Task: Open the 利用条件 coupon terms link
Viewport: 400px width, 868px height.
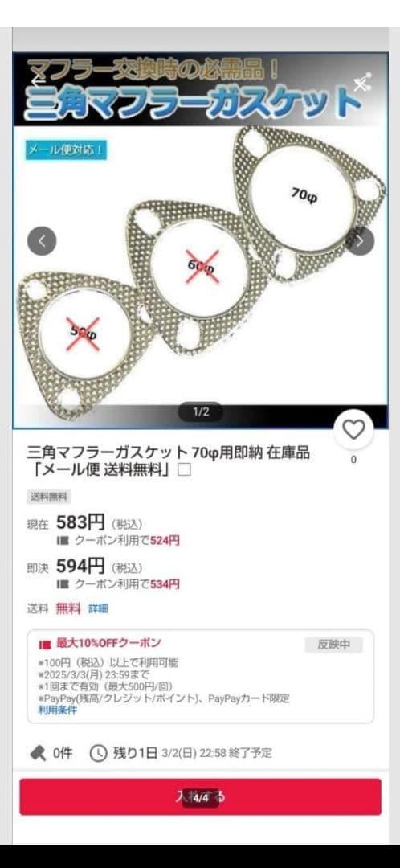Action: coord(58,710)
